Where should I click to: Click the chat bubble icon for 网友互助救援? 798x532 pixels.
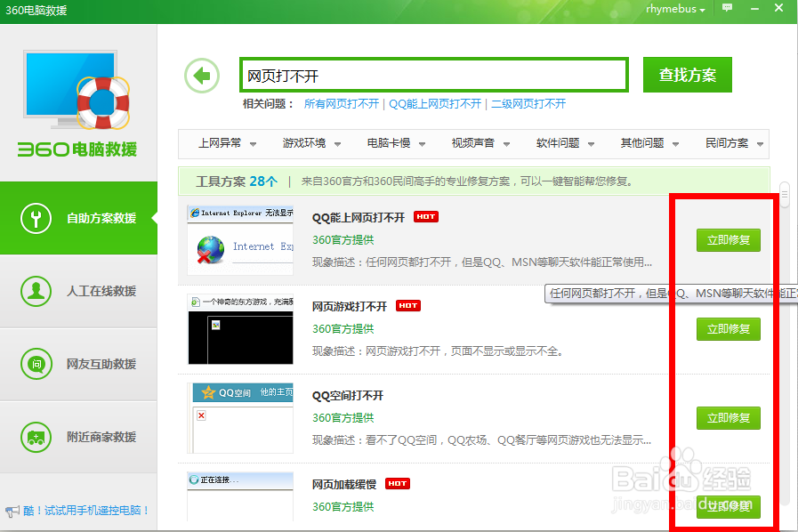pos(36,363)
